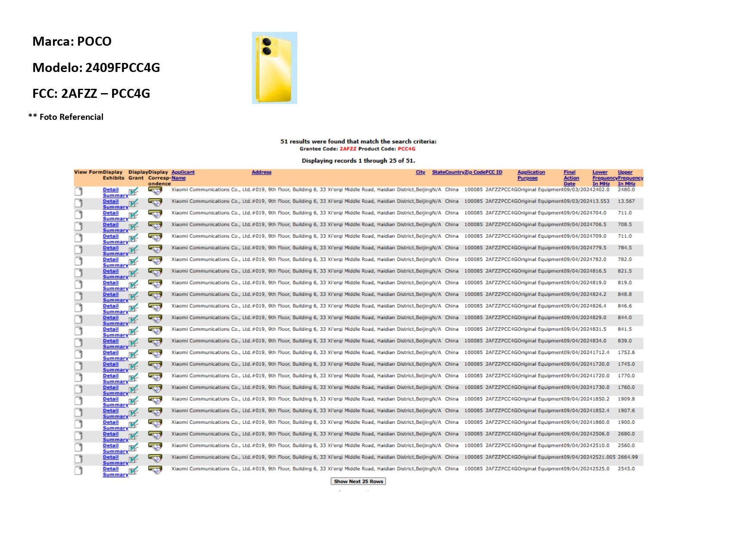The height and width of the screenshot is (535, 756).
Task: Display grant icon in 2525.0 MHz row
Action: click(x=134, y=471)
